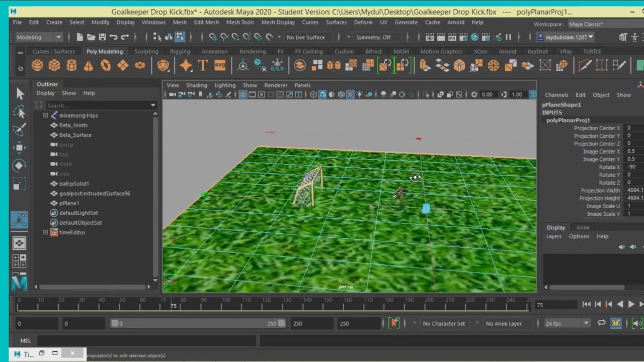Expand the mixamorig:Hips node in Outliner
The width and height of the screenshot is (644, 362).
pos(45,115)
